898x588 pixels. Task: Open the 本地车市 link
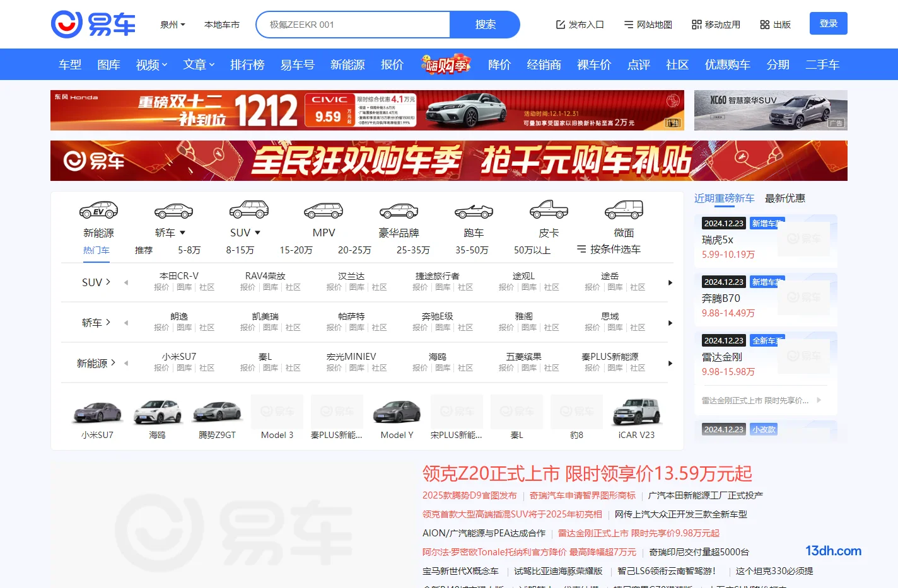coord(222,25)
